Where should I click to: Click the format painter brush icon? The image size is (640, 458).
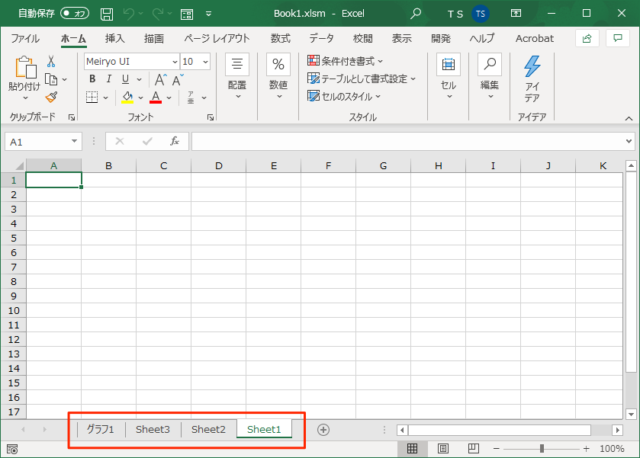[x=51, y=97]
